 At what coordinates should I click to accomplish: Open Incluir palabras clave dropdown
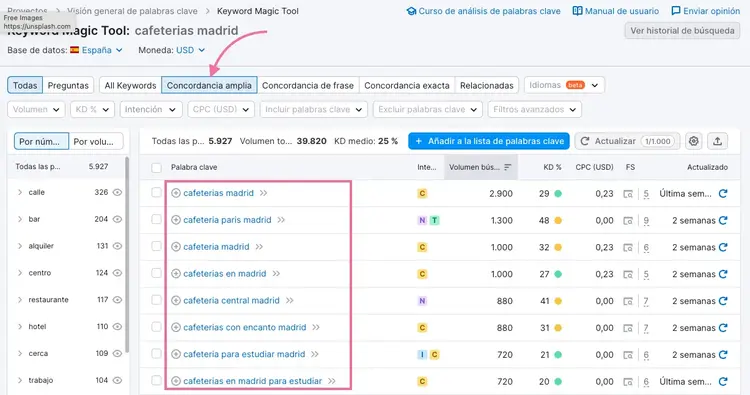pyautogui.click(x=314, y=110)
